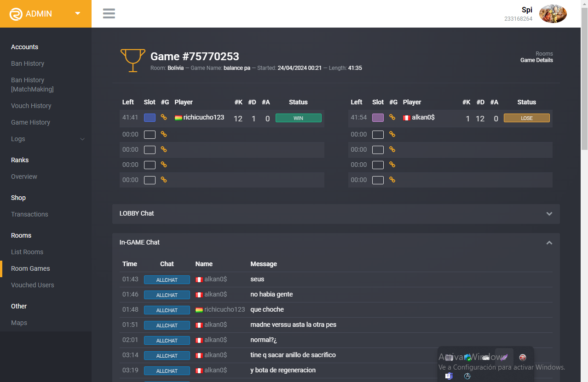588x382 pixels.
Task: Open Ban History in sidebar
Action: (x=28, y=63)
